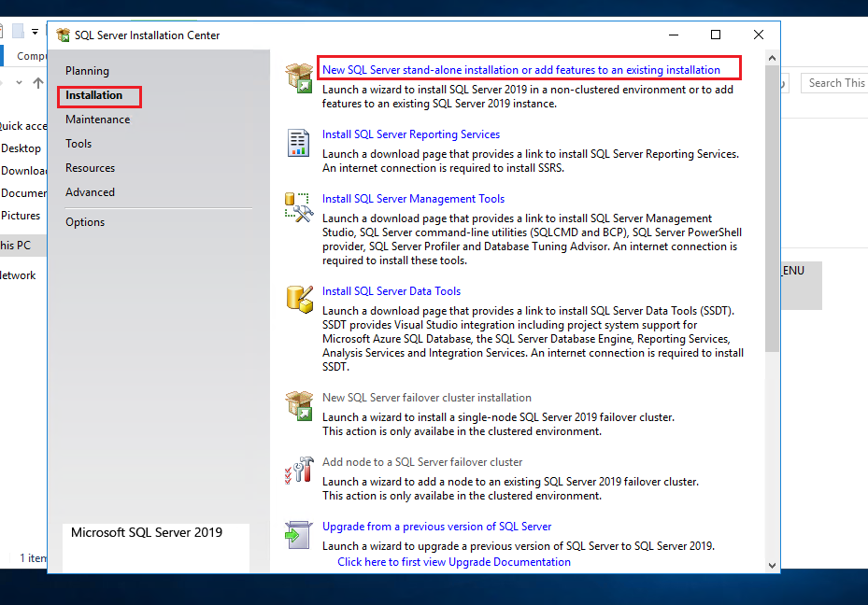The image size is (868, 605).
Task: Click the failover cluster installation box icon
Action: (x=299, y=405)
